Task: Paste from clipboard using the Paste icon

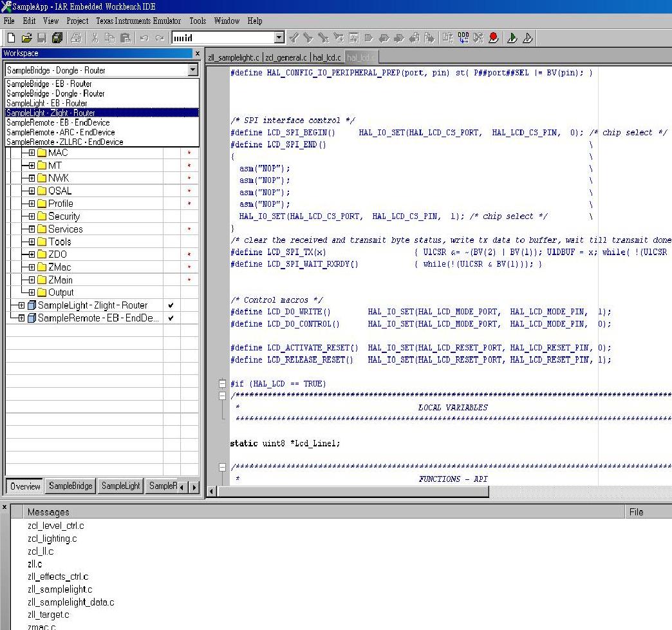Action: [125, 38]
